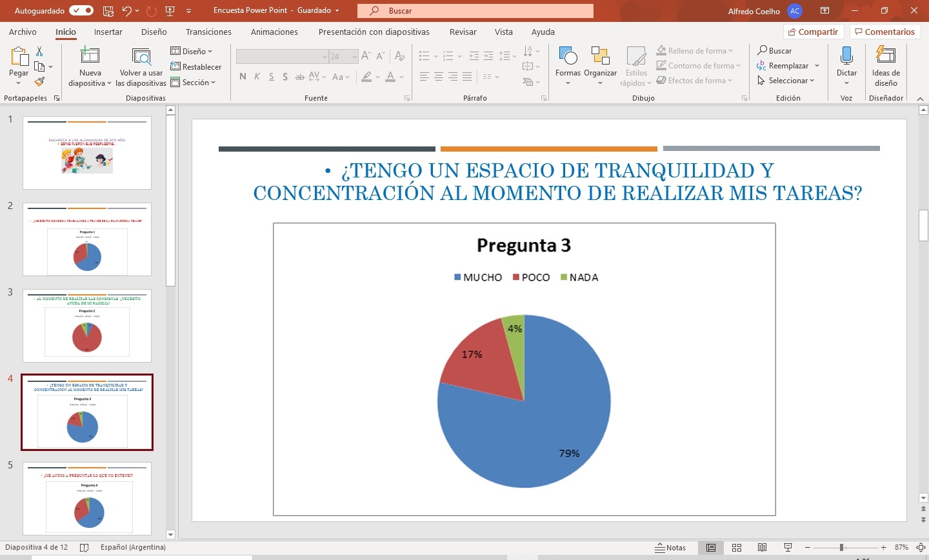929x560 pixels.
Task: Click the Copy icon
Action: click(39, 66)
